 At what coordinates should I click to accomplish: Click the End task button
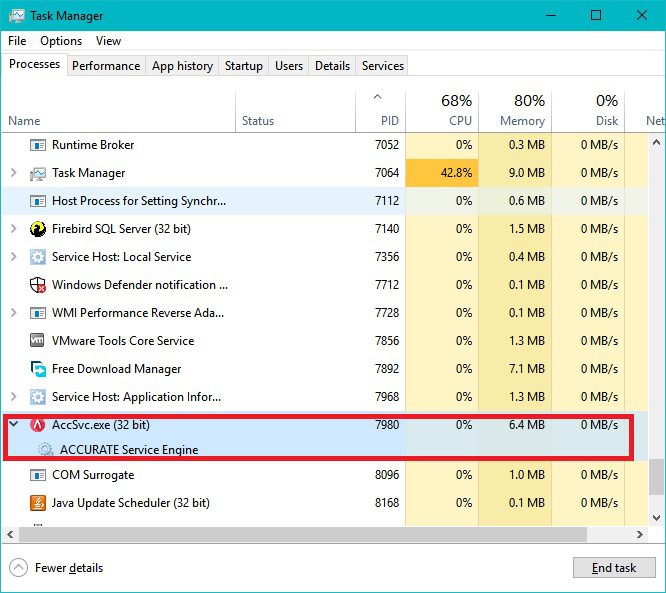(614, 568)
